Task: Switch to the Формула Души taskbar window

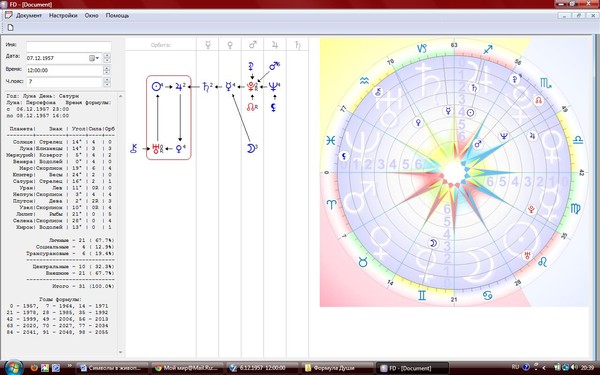Action: (337, 368)
